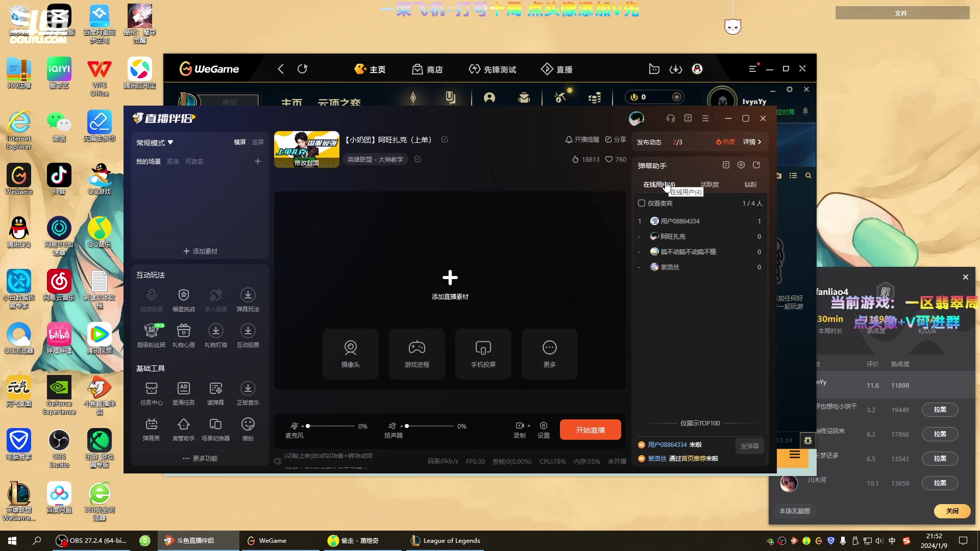Screen dimensions: 980x551
Task: Click 添加直播素材 plus in preview
Action: pos(450,278)
